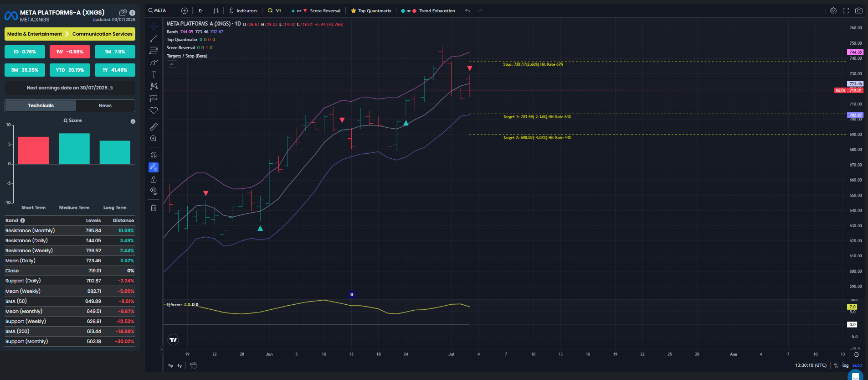This screenshot has width=868, height=380.
Task: Select the text annotation tool
Action: [154, 74]
